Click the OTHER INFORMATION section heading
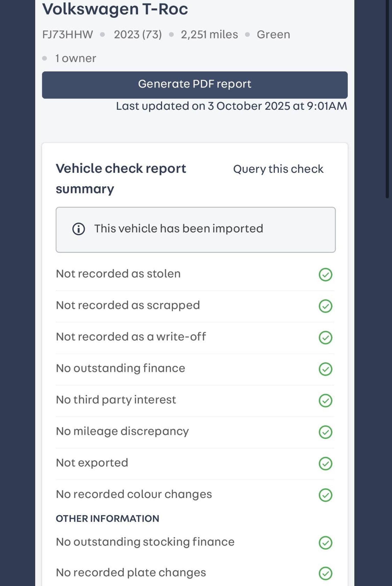Viewport: 392px width, 586px height. tap(107, 519)
